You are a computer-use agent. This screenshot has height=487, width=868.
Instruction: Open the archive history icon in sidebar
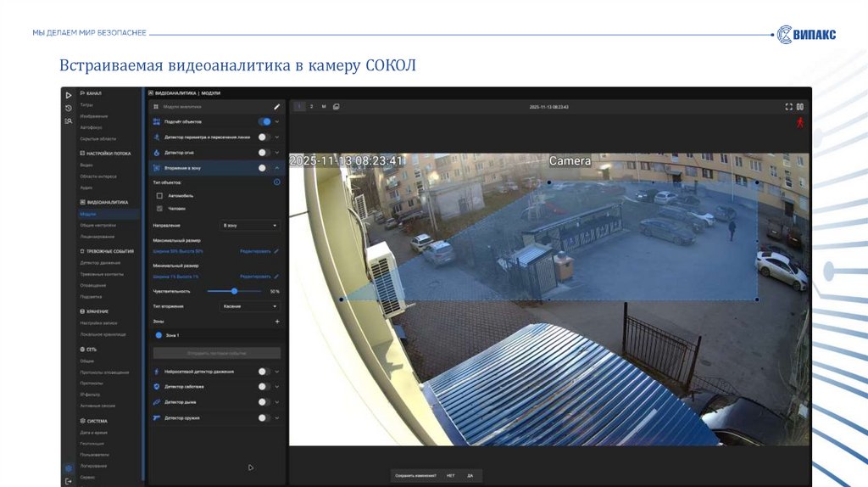tap(69, 108)
